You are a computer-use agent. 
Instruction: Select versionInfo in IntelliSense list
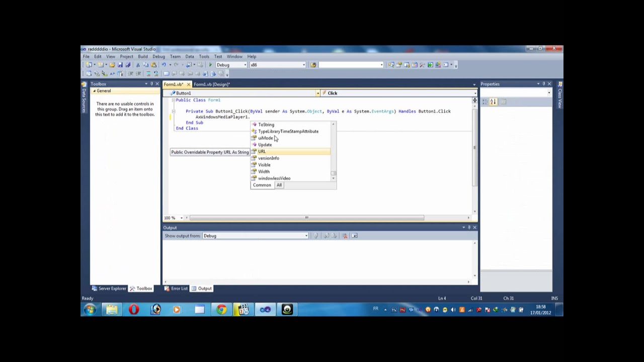[291, 158]
